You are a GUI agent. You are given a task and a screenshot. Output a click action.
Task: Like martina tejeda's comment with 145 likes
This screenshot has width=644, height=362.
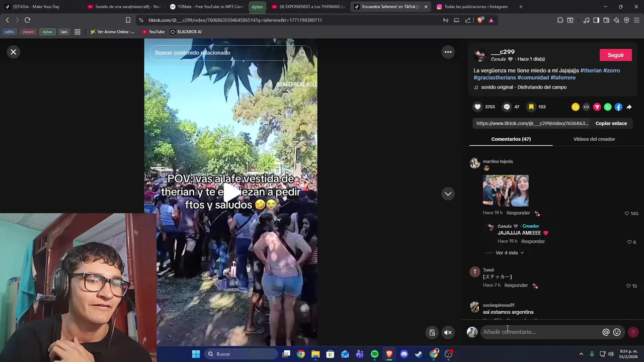[627, 213]
